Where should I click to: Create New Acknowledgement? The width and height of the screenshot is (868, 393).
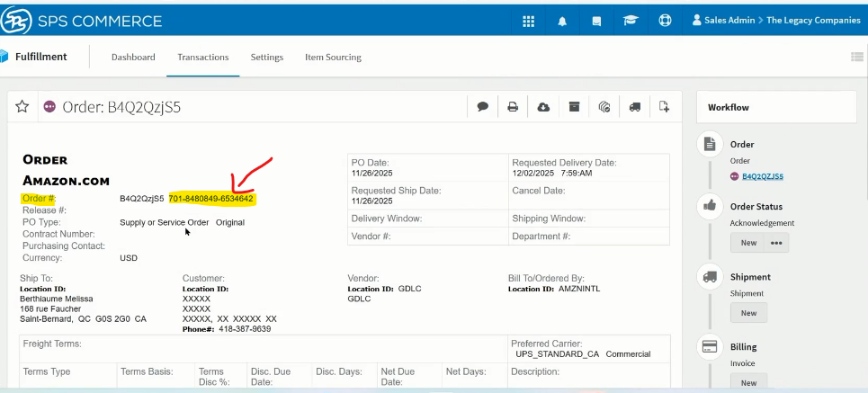748,243
